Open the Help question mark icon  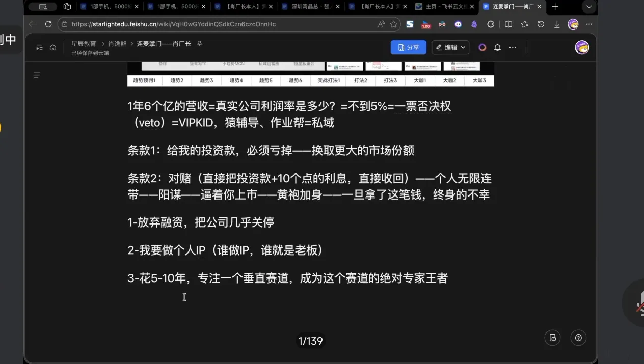pos(578,338)
